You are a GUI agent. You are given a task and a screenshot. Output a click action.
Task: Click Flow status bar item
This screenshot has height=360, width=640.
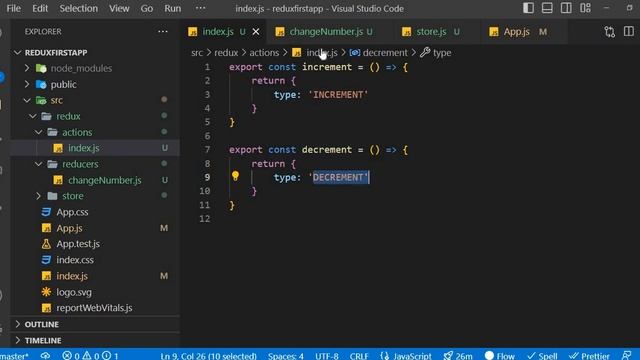pyautogui.click(x=500, y=356)
